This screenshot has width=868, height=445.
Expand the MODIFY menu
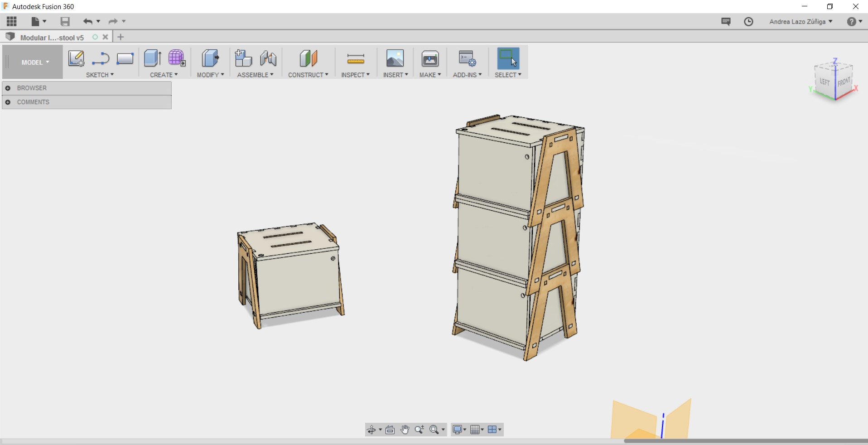(x=211, y=75)
